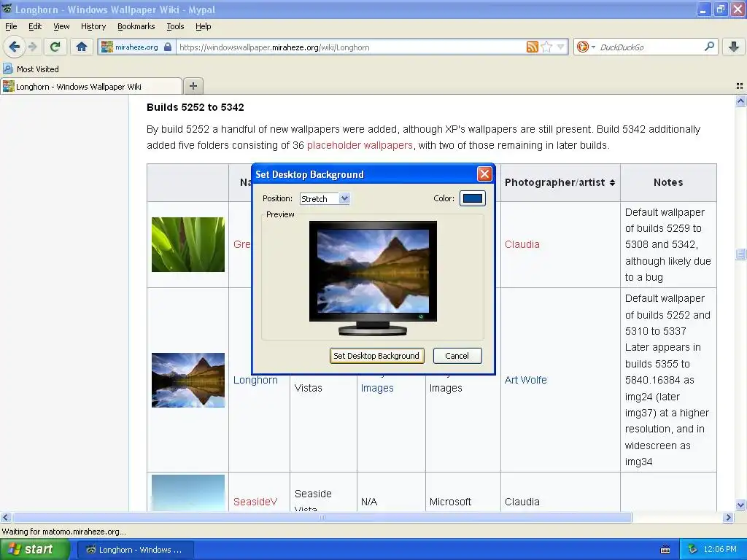
Task: Open the Position Stretch dropdown
Action: 325,198
